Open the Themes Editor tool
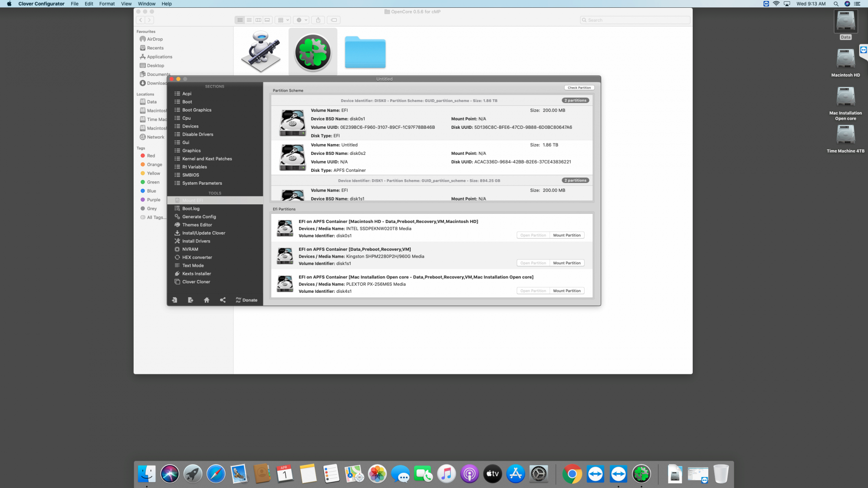 pos(197,225)
